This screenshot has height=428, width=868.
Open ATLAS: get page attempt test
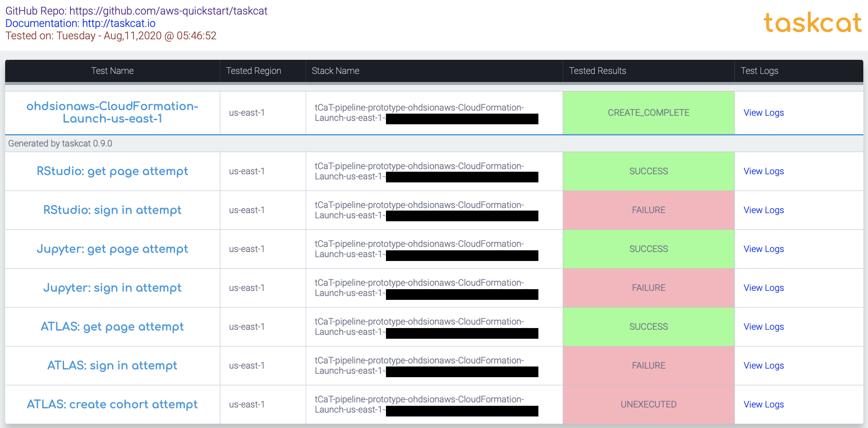(x=112, y=327)
